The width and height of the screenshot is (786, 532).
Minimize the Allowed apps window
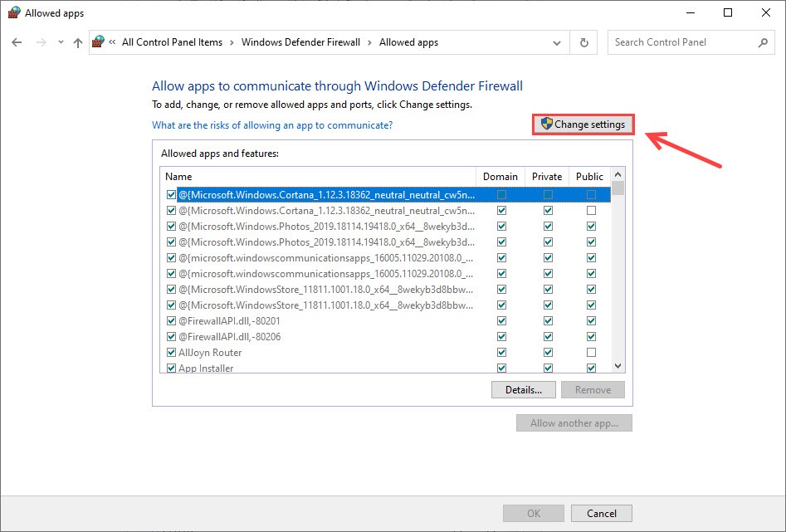tap(691, 12)
